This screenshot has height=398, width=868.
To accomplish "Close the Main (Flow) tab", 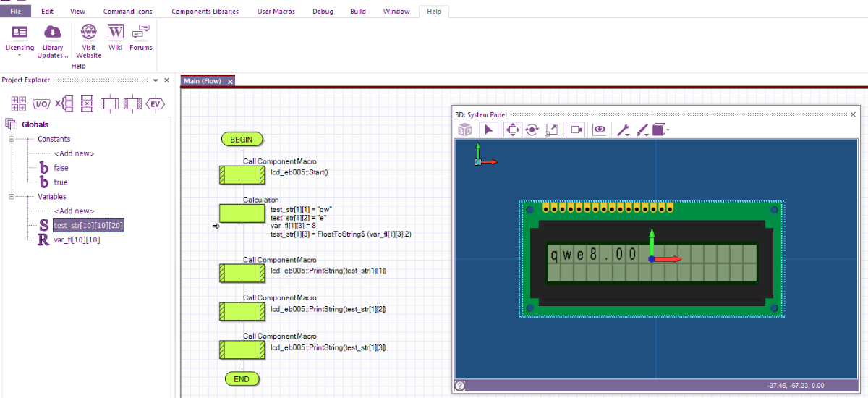I will [x=230, y=82].
